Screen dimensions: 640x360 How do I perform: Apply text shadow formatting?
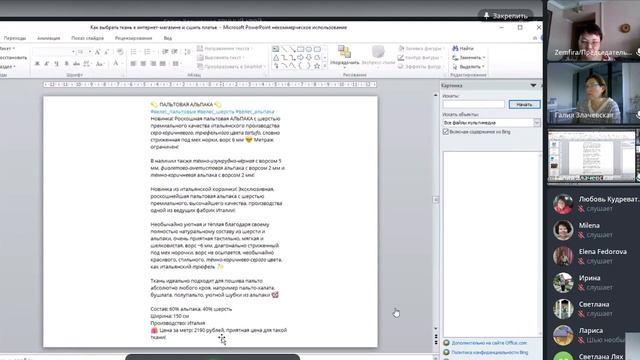67,64
